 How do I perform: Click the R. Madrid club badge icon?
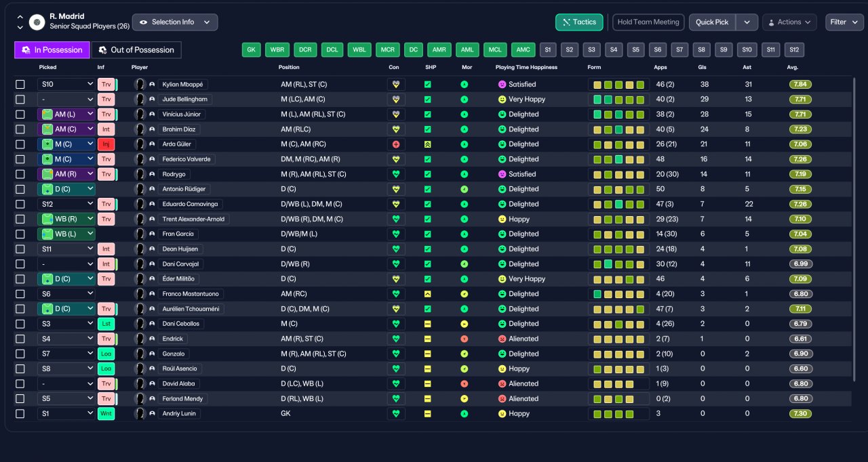[37, 22]
